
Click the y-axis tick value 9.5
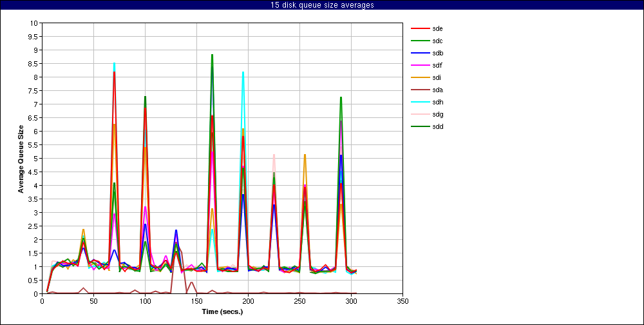[33, 37]
